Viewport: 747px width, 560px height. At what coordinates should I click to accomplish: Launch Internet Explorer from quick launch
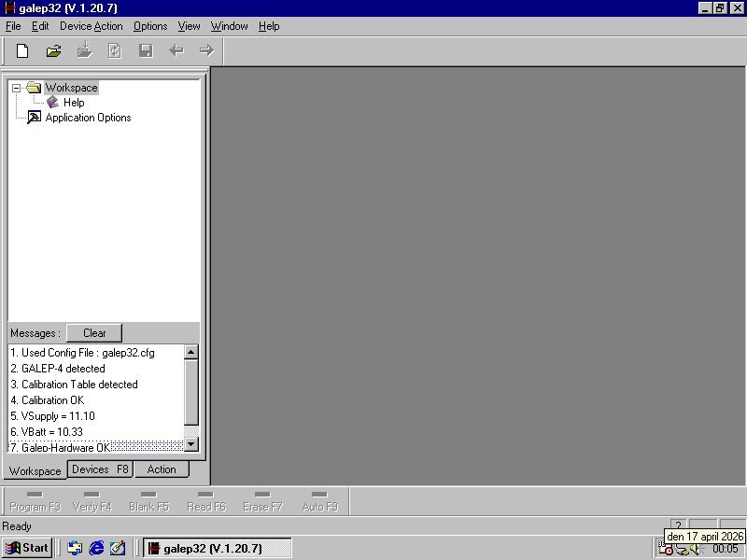pos(96,548)
